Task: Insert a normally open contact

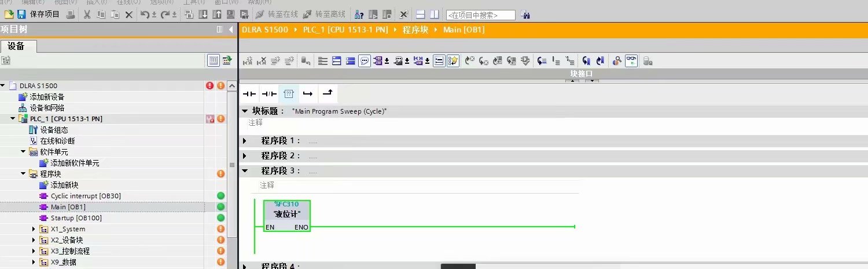Action: point(249,93)
